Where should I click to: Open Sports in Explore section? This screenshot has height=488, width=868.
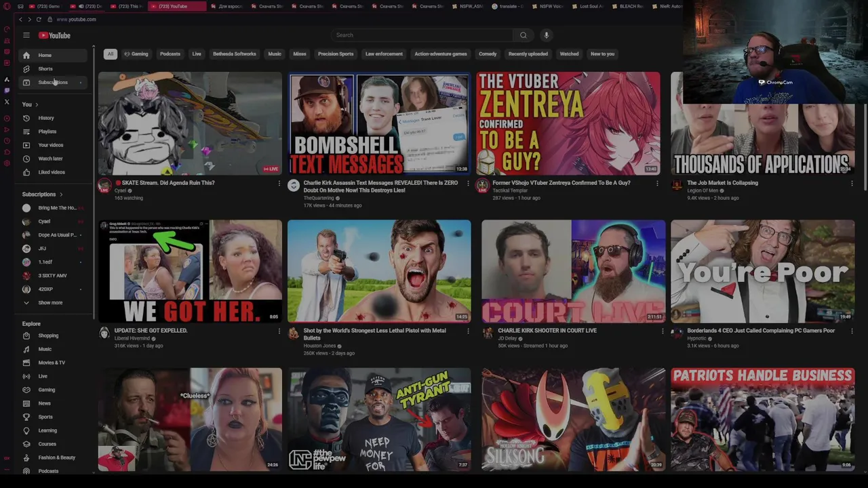54,417
